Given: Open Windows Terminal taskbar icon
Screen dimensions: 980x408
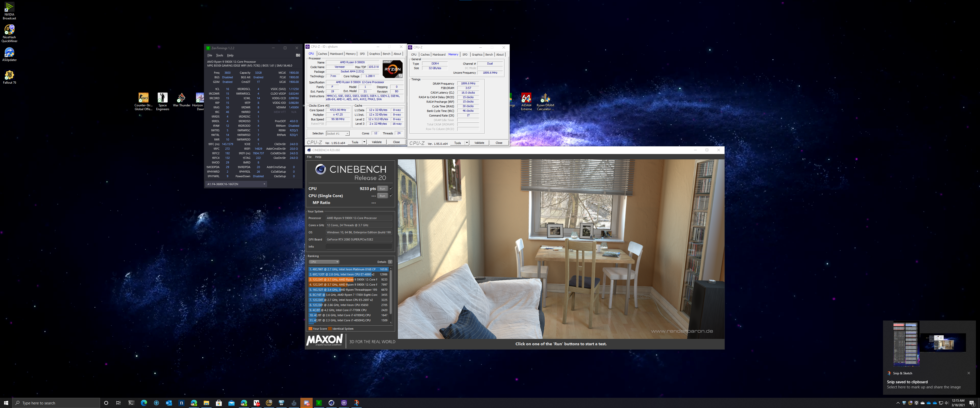Looking at the screenshot, I should click(x=131, y=403).
